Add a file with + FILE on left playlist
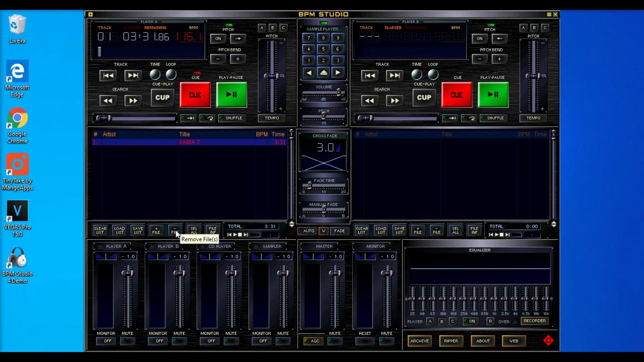The height and width of the screenshot is (362, 644). (156, 230)
